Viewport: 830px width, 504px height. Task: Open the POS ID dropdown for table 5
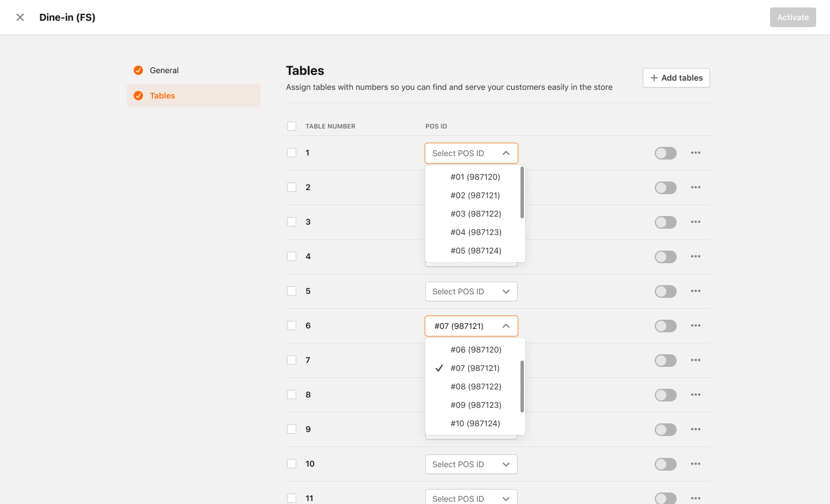point(471,291)
